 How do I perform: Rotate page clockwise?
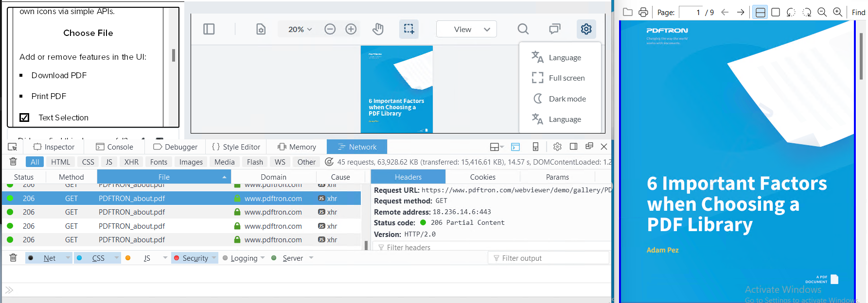point(807,12)
